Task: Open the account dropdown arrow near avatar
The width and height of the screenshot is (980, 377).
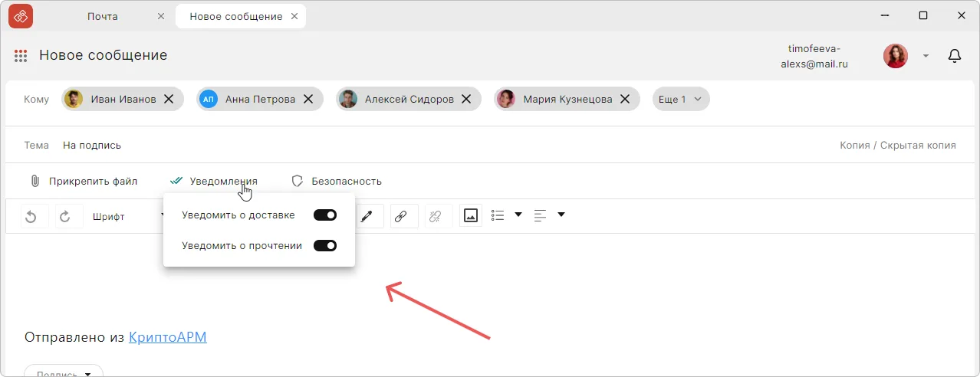Action: [926, 56]
